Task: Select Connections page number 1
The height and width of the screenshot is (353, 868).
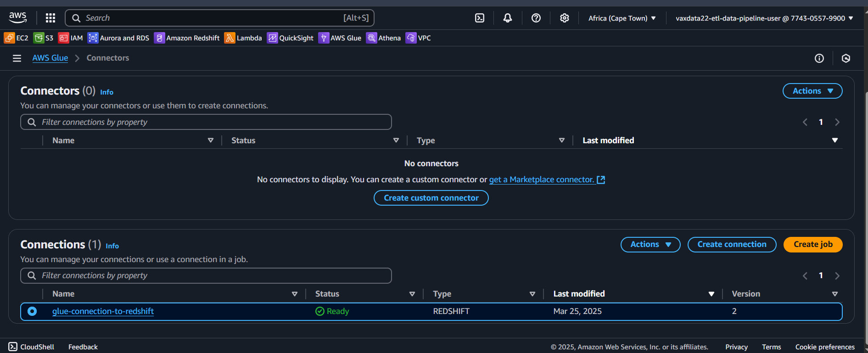Action: point(821,275)
